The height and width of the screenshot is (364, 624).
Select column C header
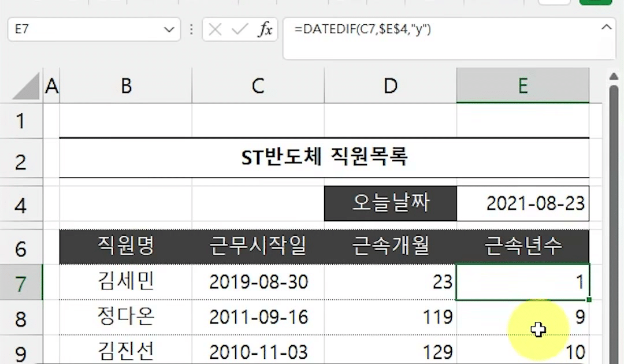258,86
